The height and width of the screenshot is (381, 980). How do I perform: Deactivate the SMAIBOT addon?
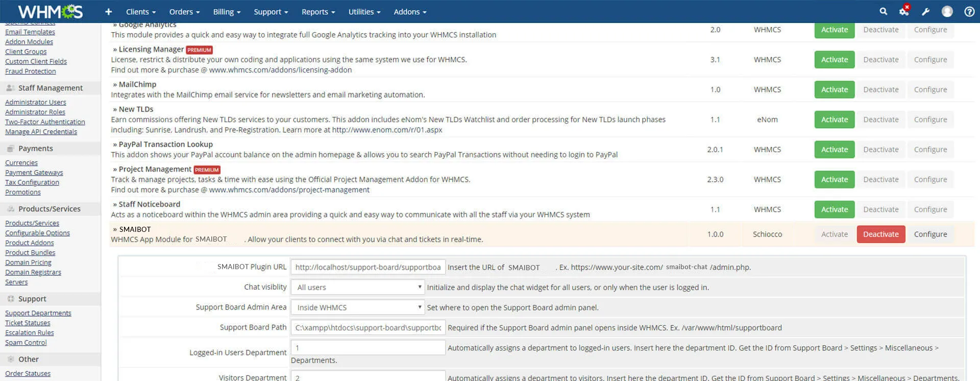881,234
